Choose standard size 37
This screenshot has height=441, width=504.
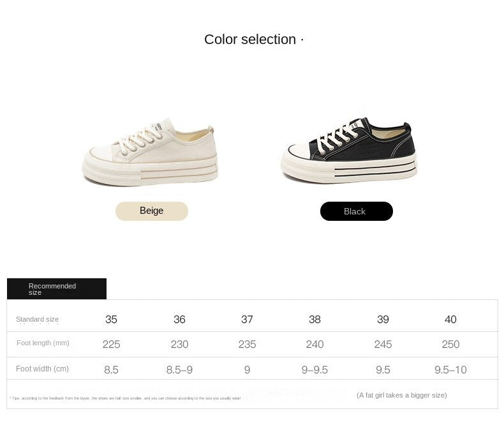(x=247, y=319)
